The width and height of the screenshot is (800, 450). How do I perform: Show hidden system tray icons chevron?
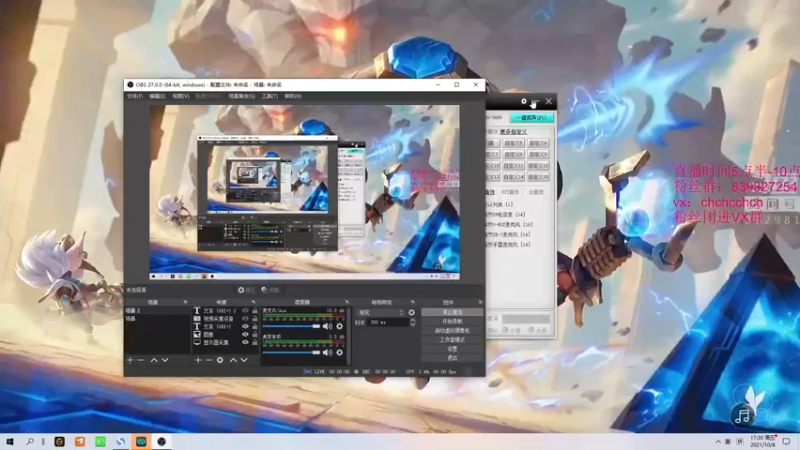pyautogui.click(x=718, y=442)
